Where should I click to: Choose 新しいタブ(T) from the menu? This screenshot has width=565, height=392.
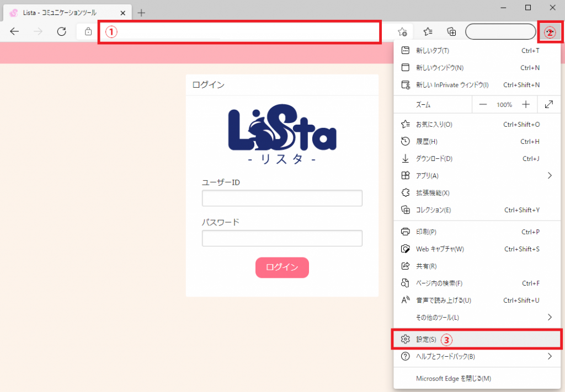pyautogui.click(x=477, y=51)
